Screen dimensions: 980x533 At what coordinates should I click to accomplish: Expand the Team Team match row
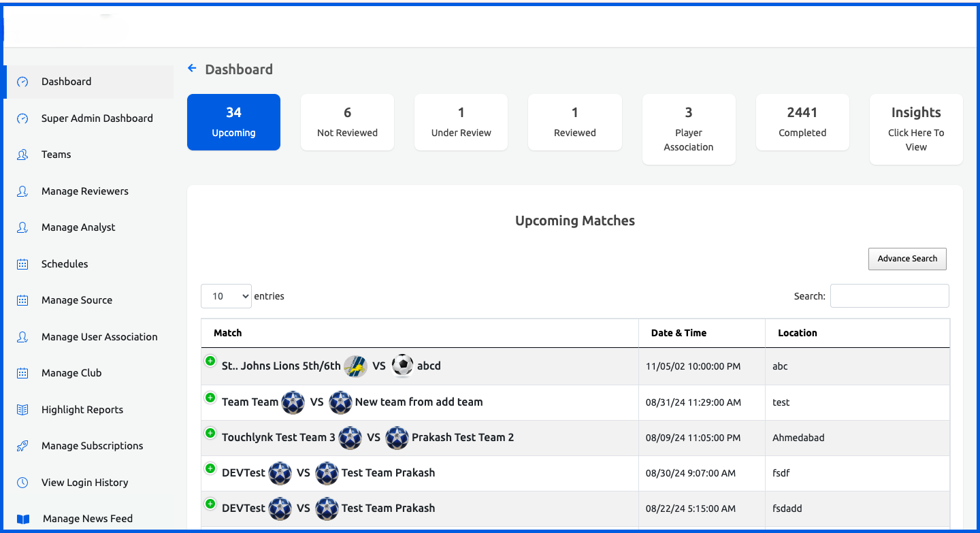[210, 398]
